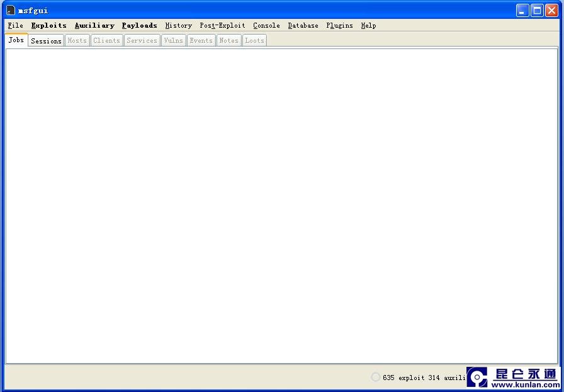Go to the Vulns tab
Image resolution: width=564 pixels, height=392 pixels.
173,41
